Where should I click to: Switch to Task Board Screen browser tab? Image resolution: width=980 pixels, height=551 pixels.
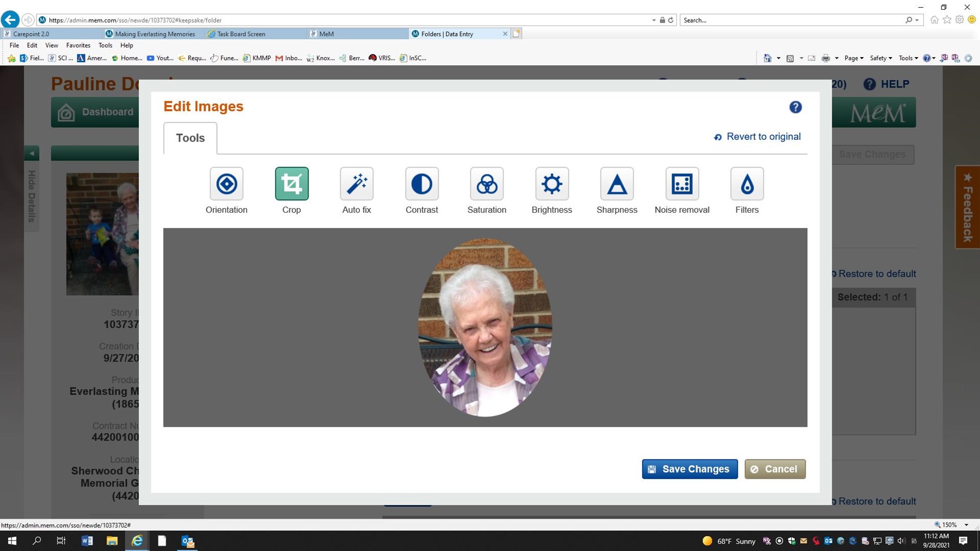click(241, 34)
